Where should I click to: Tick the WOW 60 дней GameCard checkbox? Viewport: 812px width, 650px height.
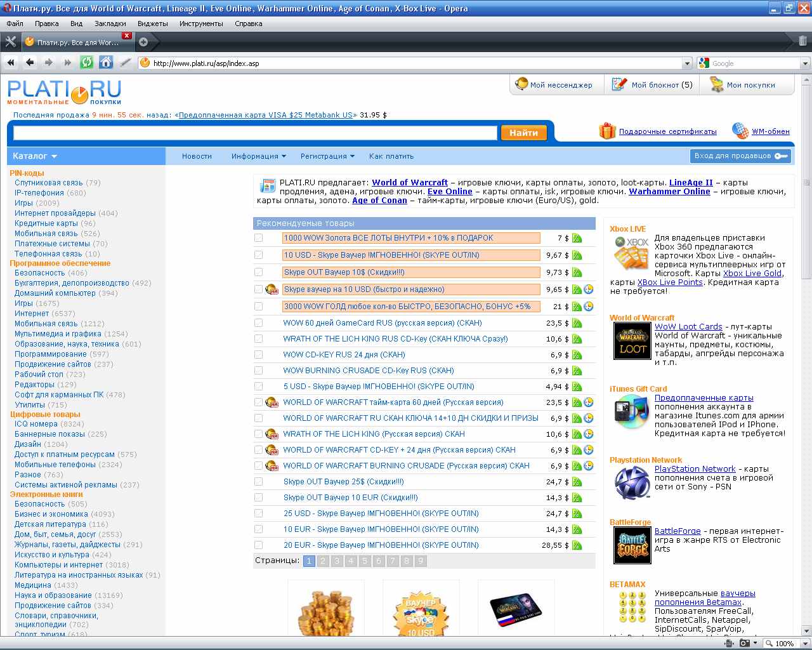258,323
